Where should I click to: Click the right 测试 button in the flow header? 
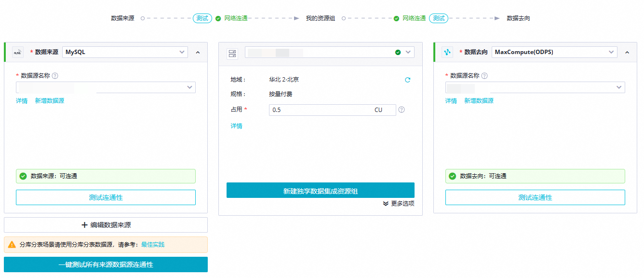point(439,18)
